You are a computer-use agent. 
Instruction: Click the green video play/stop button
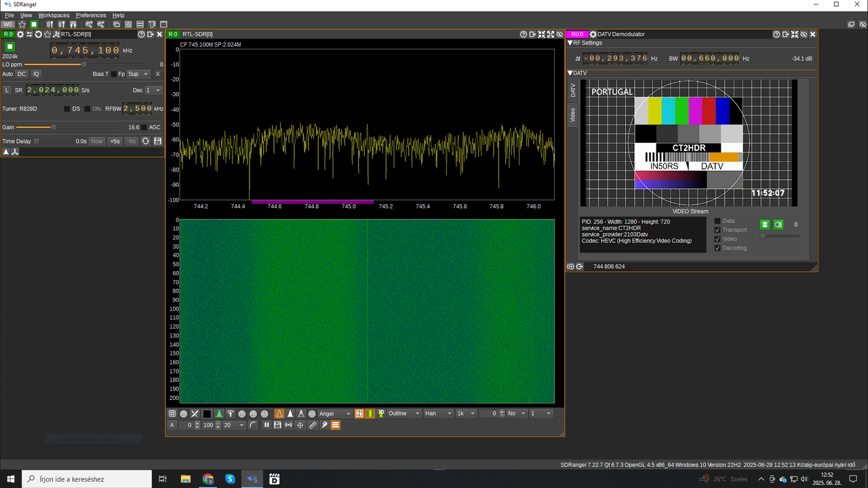(x=764, y=224)
